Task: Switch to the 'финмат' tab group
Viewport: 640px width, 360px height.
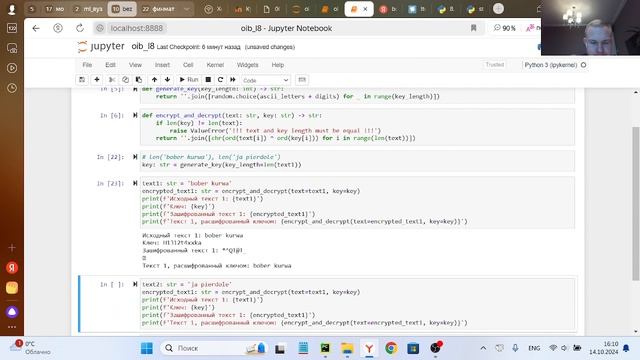Action: 158,9
